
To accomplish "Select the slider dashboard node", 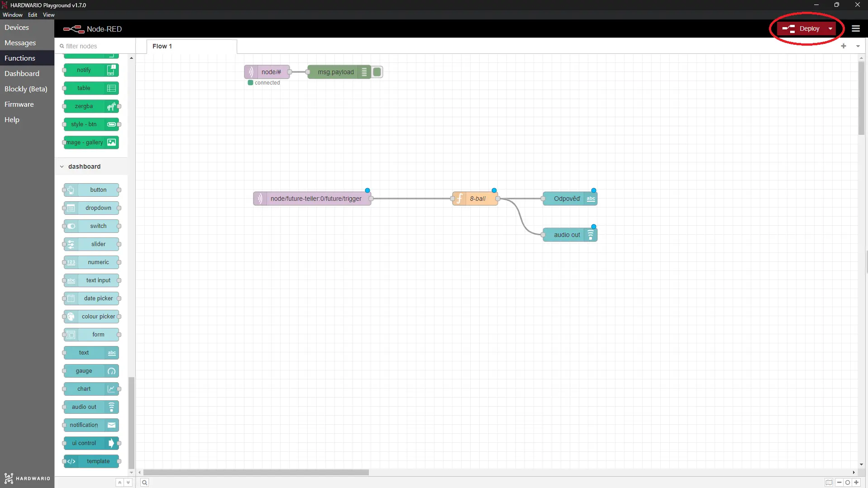I will point(91,244).
